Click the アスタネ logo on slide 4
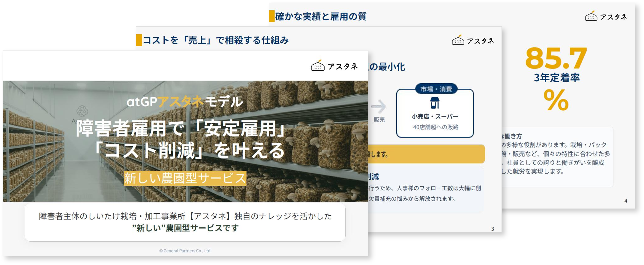644x265 pixels. 606,16
